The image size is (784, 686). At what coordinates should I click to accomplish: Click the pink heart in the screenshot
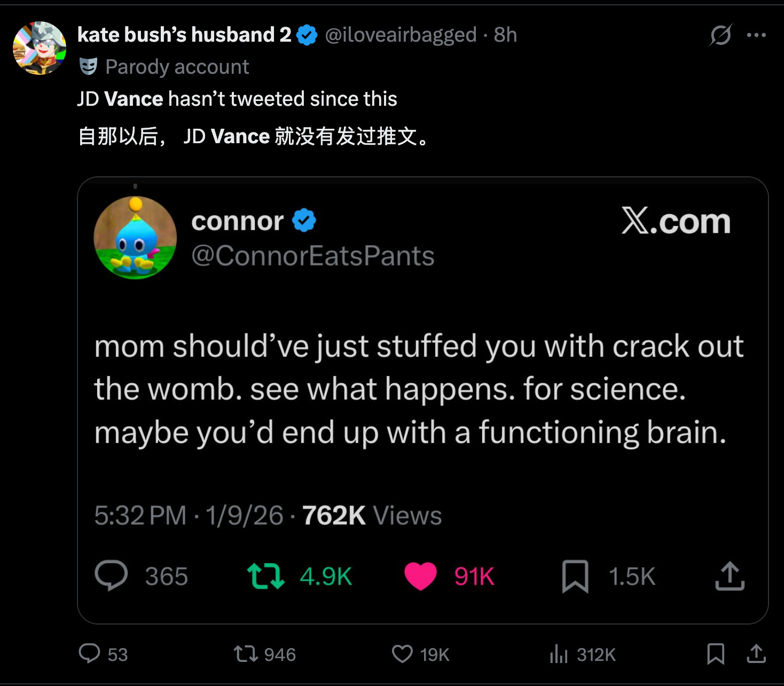point(420,576)
